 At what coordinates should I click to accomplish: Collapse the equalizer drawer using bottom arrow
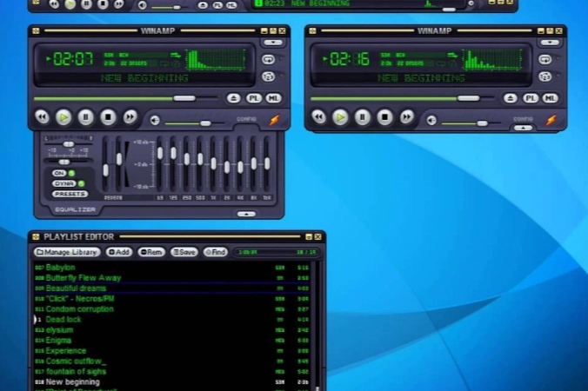pos(247,213)
